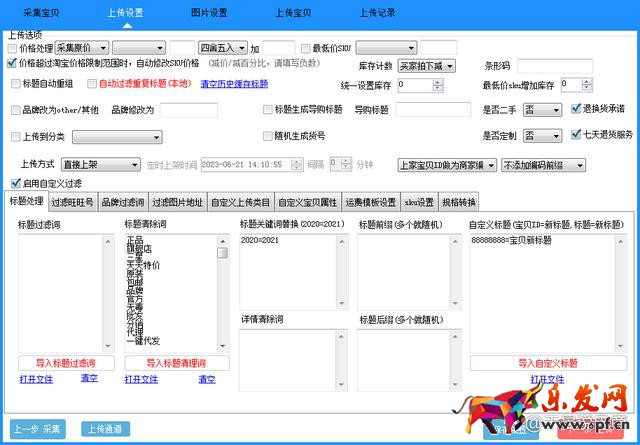Click the 上传通道 button
Viewport: 640px width, 445px height.
point(105,429)
